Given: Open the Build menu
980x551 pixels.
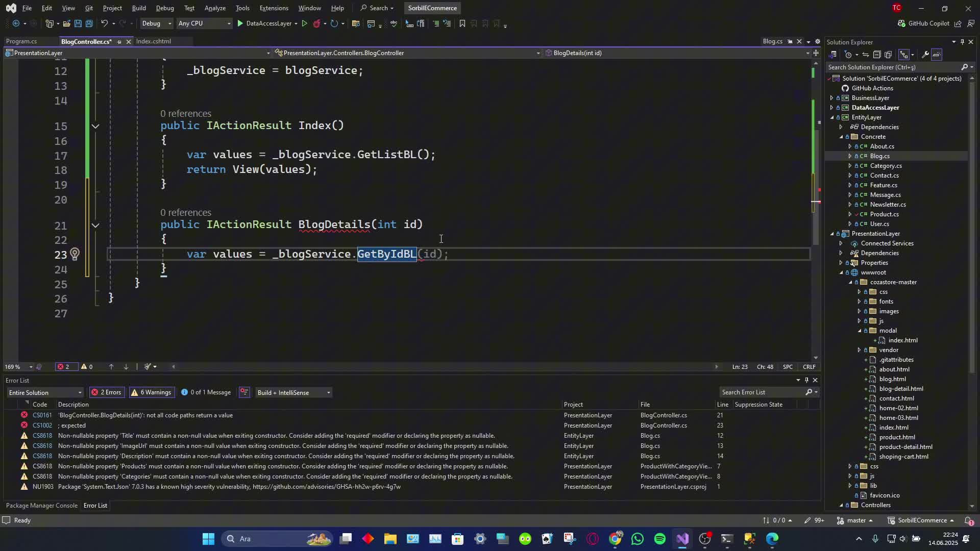Looking at the screenshot, I should [139, 8].
